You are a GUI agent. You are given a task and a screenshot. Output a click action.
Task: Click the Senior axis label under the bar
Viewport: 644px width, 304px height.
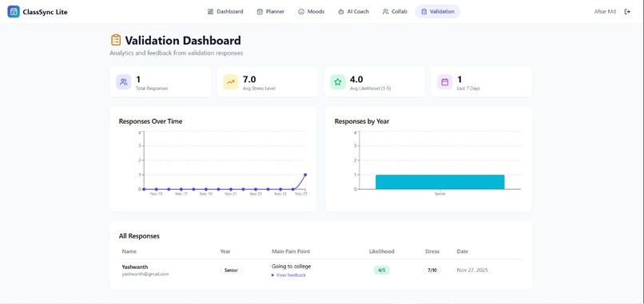[x=440, y=194]
